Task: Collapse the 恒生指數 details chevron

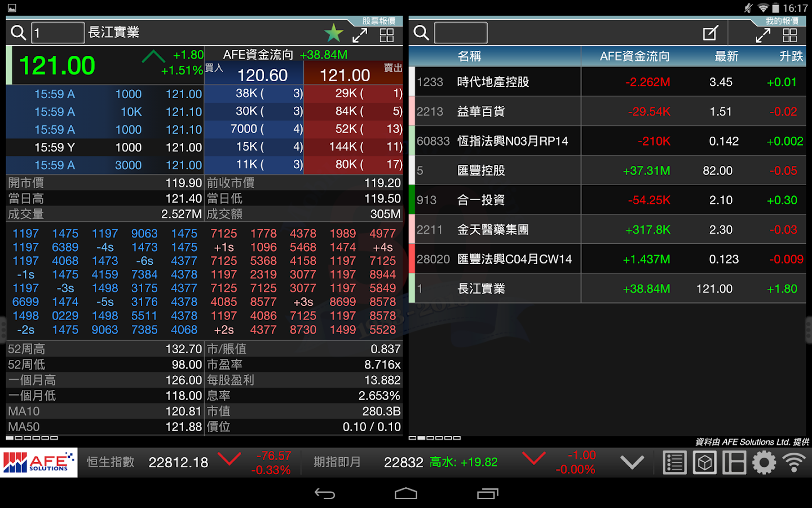Action: (x=230, y=460)
